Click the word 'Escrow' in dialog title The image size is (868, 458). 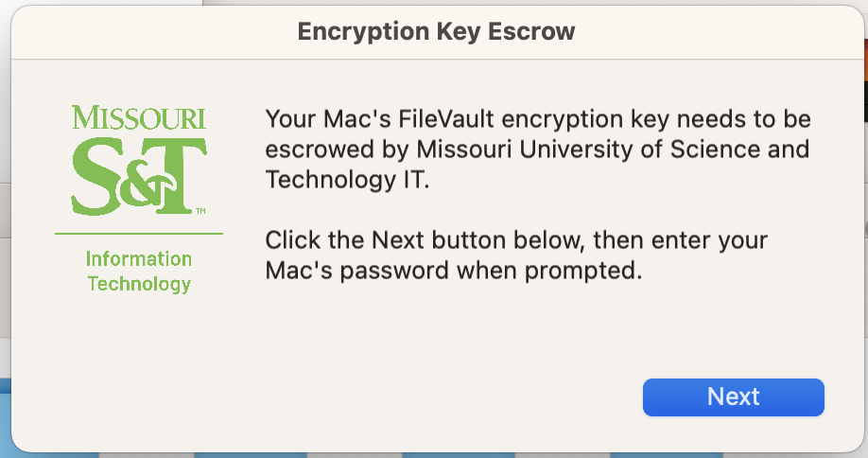(x=531, y=31)
